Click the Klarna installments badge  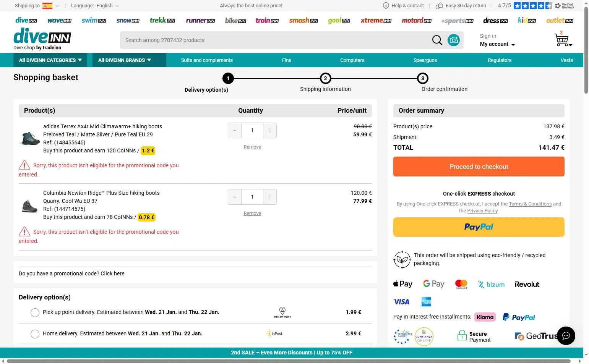(x=485, y=317)
